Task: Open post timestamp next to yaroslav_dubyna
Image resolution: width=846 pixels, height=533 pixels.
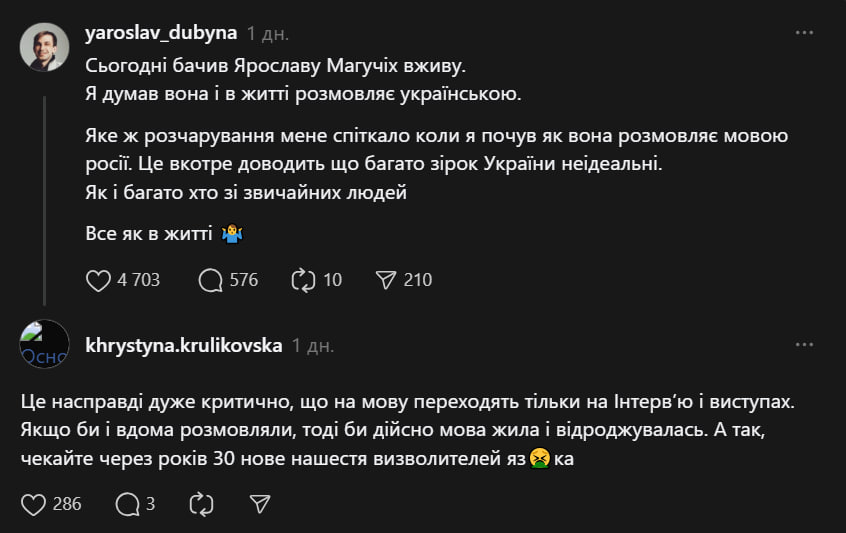Action: tap(268, 33)
